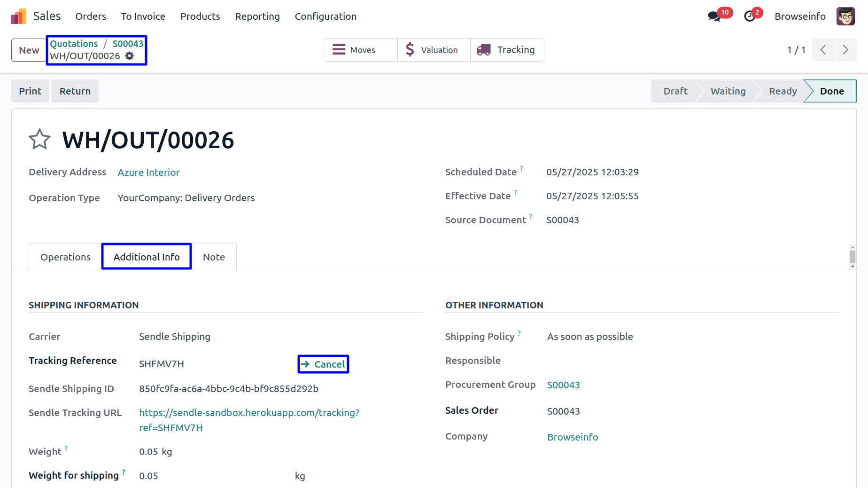Expand the Orders menu

click(x=91, y=16)
